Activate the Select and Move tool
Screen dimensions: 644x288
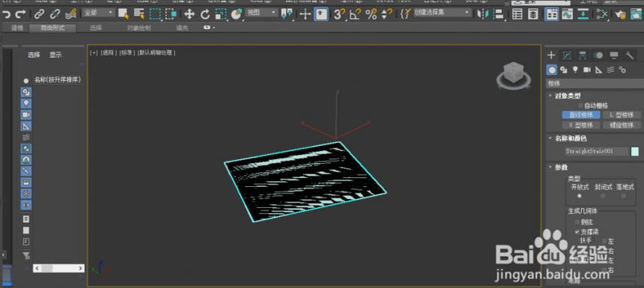(x=189, y=14)
